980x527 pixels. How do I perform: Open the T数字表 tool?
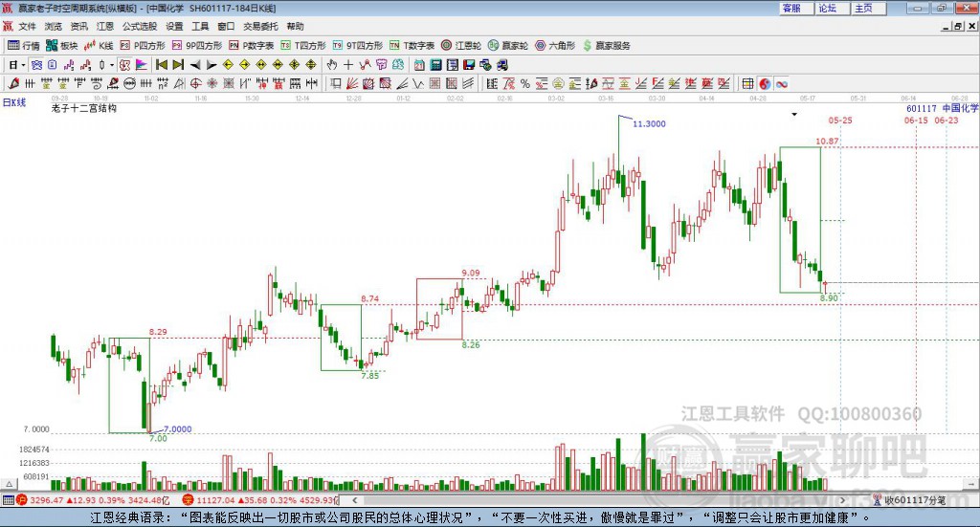click(412, 46)
